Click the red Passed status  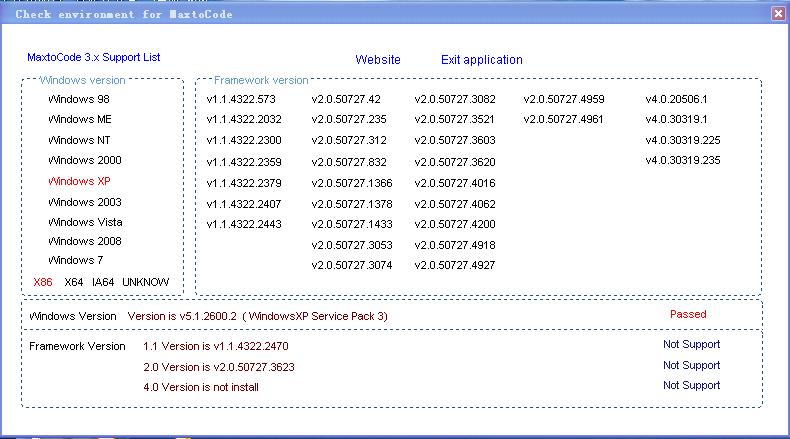[688, 315]
